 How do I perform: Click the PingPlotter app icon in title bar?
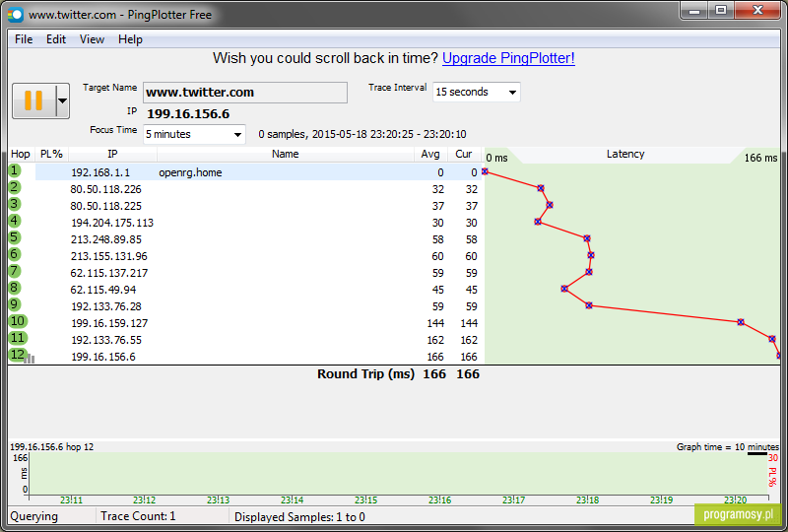pyautogui.click(x=16, y=15)
